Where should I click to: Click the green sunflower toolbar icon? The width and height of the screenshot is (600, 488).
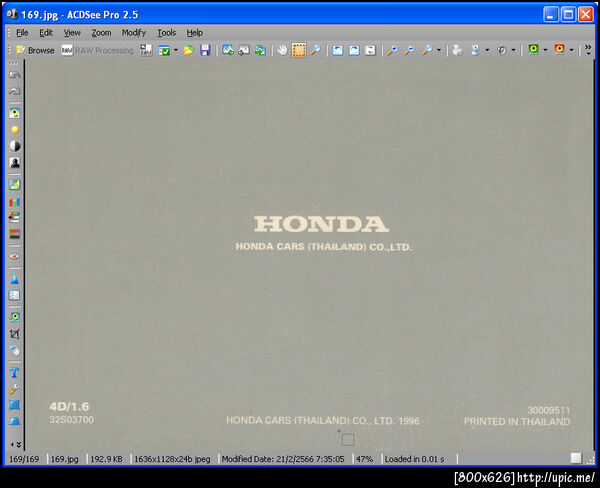[x=533, y=50]
